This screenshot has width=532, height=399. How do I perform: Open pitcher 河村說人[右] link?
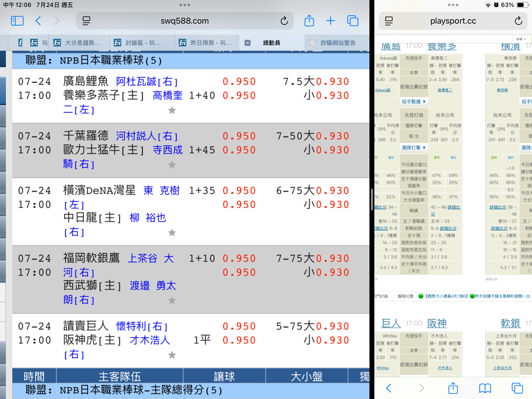(x=147, y=136)
